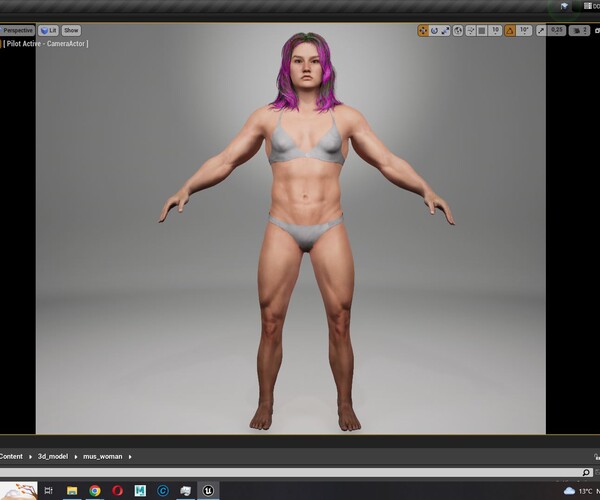Open rotation snap 10° value dropdown
Image resolution: width=600 pixels, height=500 pixels.
pos(524,31)
